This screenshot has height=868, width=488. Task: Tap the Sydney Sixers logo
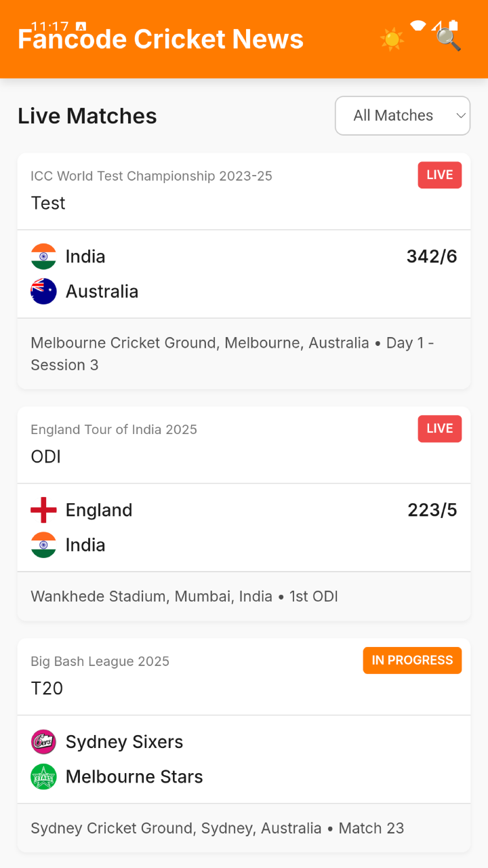tap(43, 742)
